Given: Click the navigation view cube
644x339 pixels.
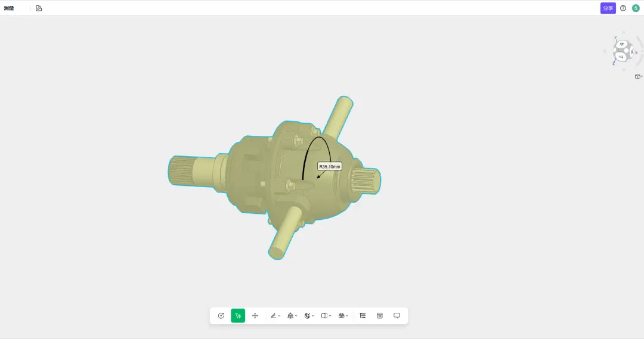Looking at the screenshot, I should (x=623, y=51).
